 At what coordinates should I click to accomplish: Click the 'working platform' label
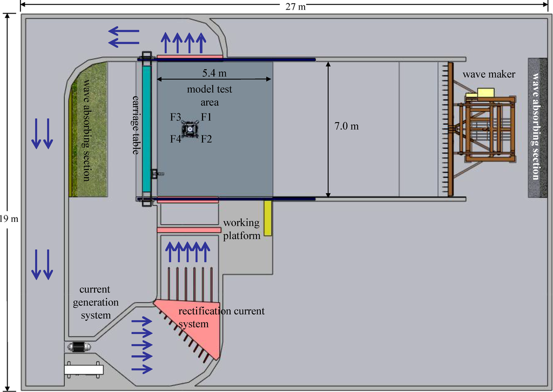coord(242,229)
